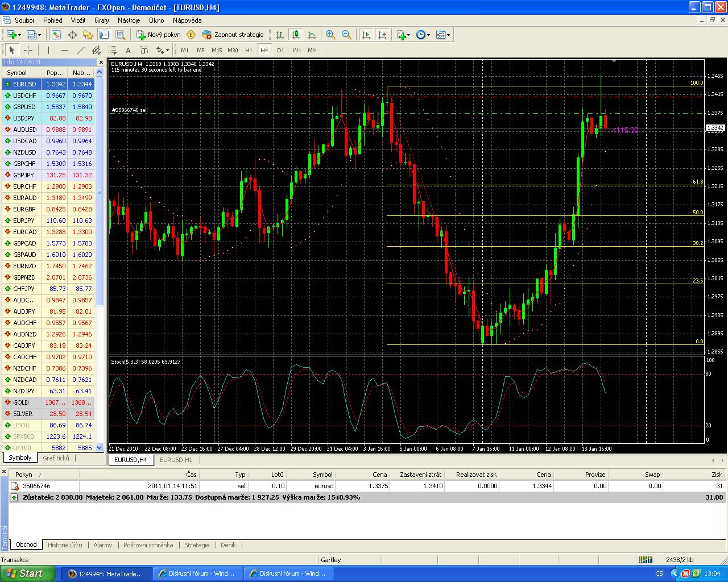Toggle the Data Window crosshair-target icon
728x582 pixels.
pyautogui.click(x=72, y=35)
